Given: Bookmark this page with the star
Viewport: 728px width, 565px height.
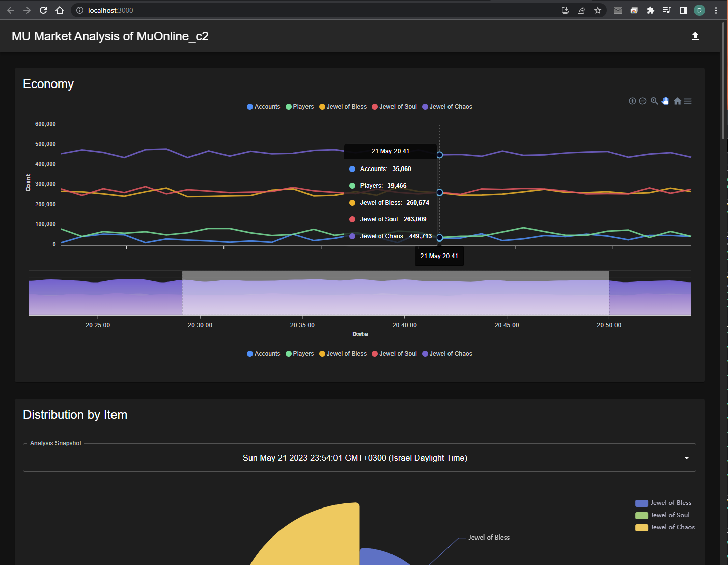Looking at the screenshot, I should 598,10.
